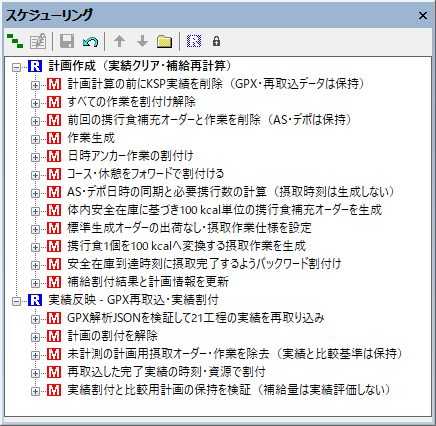
Task: Click the undo arrow toolbar icon
Action: point(90,42)
